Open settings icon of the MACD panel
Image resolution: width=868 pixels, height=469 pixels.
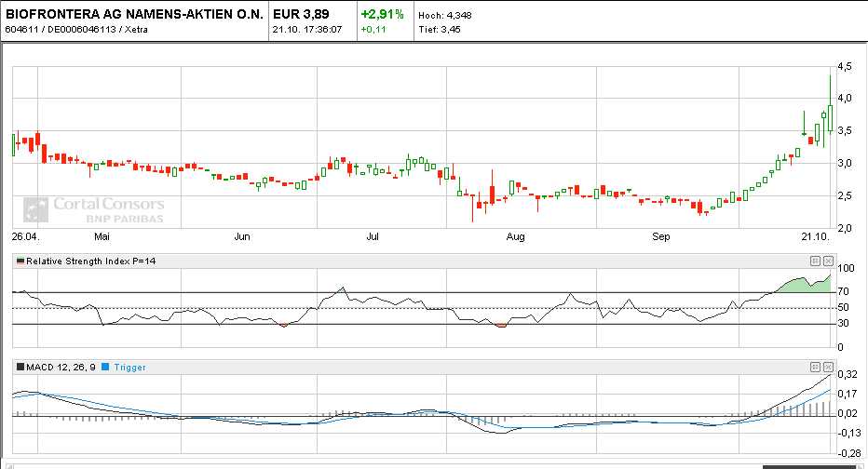click(x=815, y=367)
